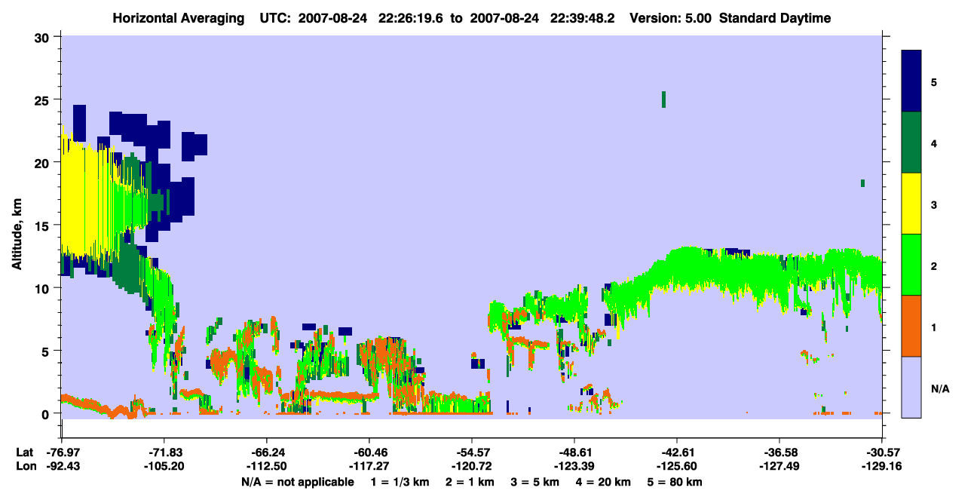This screenshot has height=503, width=980.
Task: Click the y-axis tick label 25
Action: click(x=43, y=100)
